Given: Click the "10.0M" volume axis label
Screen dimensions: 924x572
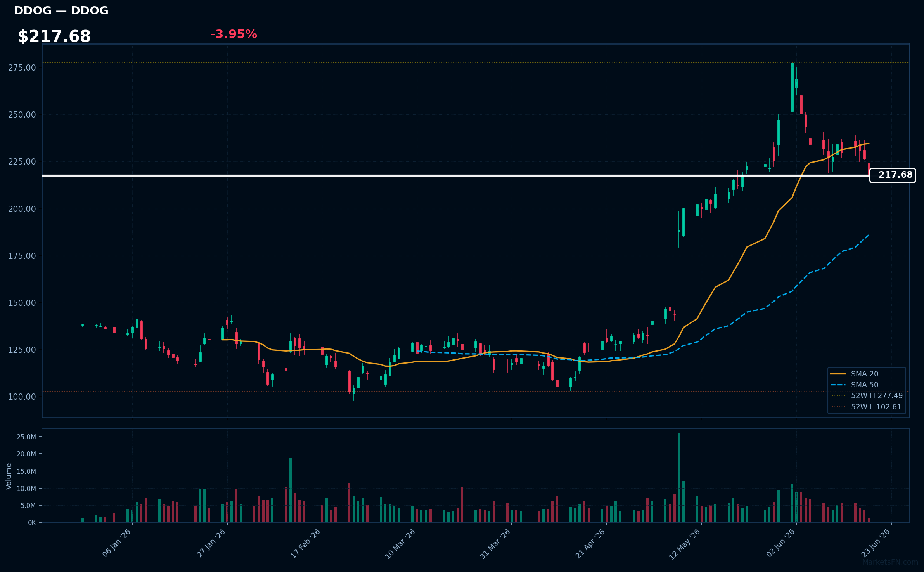Looking at the screenshot, I should click(26, 489).
